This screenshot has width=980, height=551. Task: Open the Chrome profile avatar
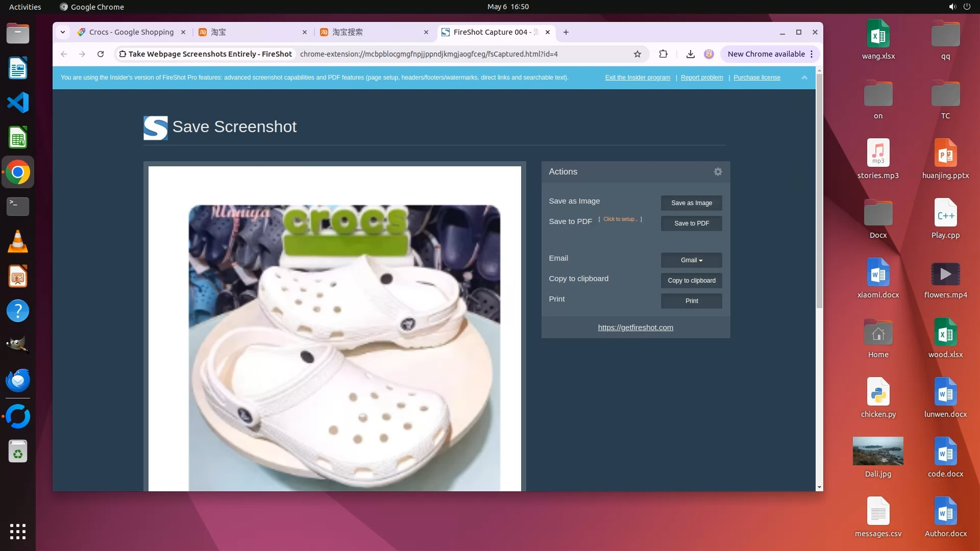[708, 54]
